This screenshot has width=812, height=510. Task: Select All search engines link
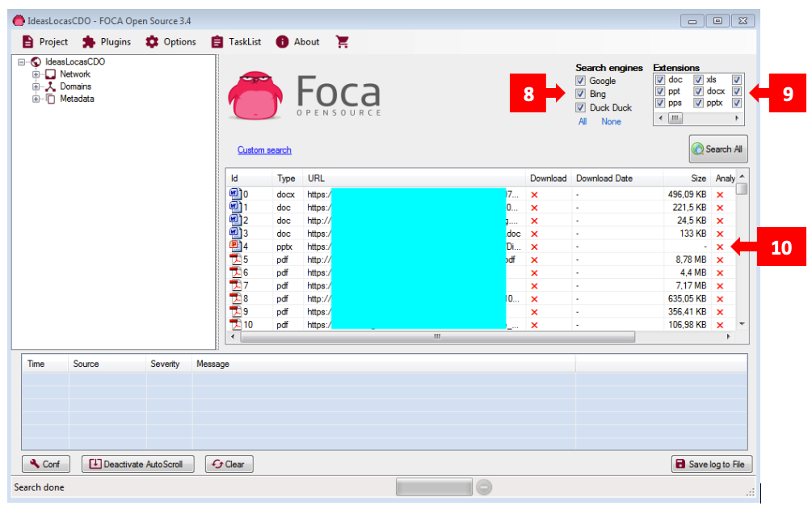583,121
